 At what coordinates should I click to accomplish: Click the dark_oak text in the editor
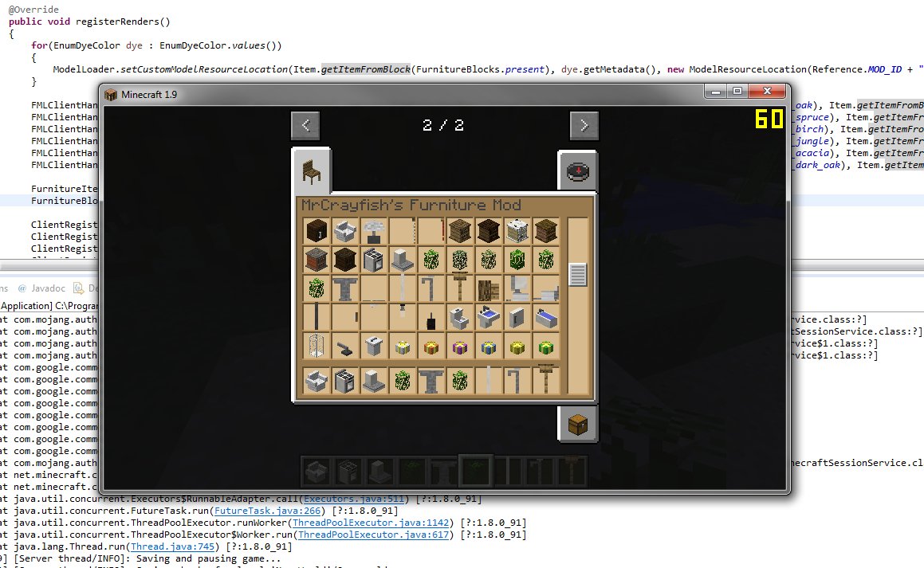coord(818,165)
